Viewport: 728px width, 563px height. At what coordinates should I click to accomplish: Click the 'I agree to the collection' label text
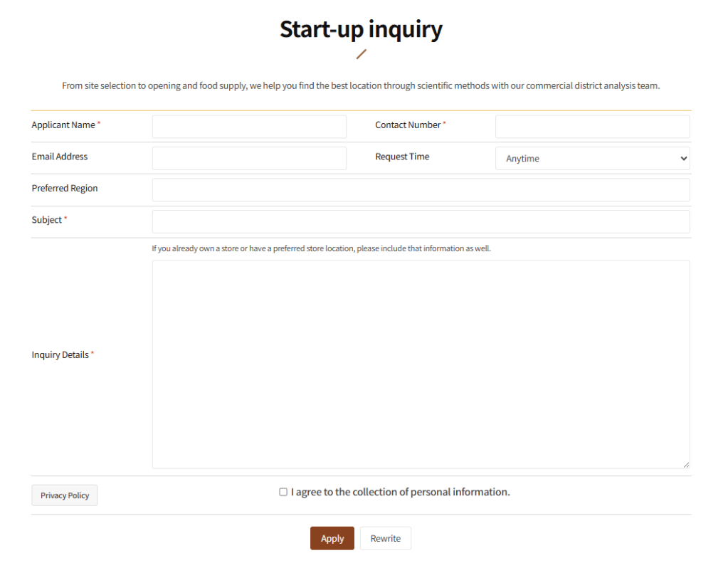pos(400,492)
